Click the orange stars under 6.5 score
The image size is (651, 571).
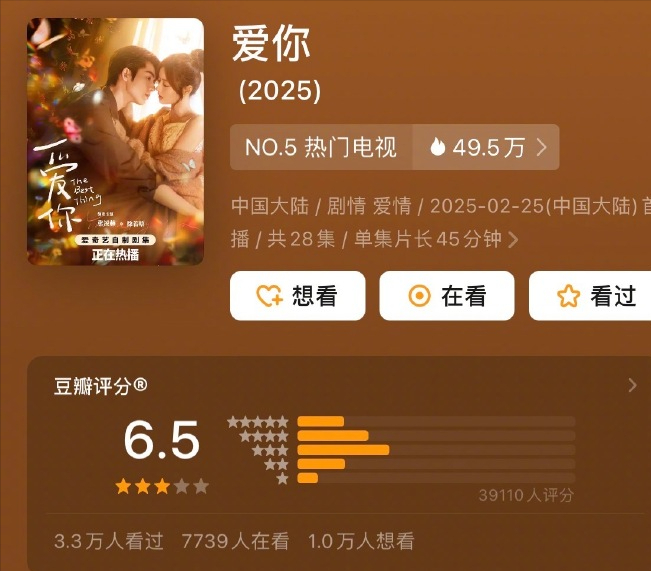click(x=162, y=486)
